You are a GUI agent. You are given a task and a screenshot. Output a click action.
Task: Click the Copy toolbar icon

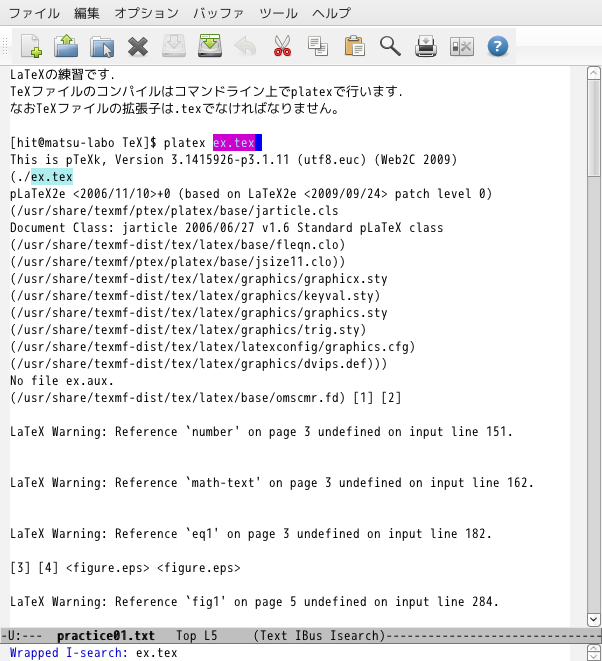coord(318,46)
